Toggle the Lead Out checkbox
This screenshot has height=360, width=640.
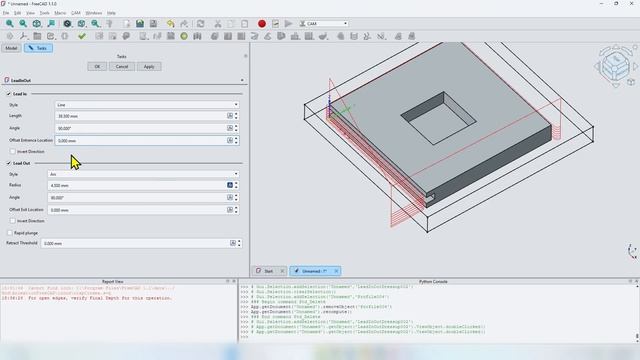[9, 163]
